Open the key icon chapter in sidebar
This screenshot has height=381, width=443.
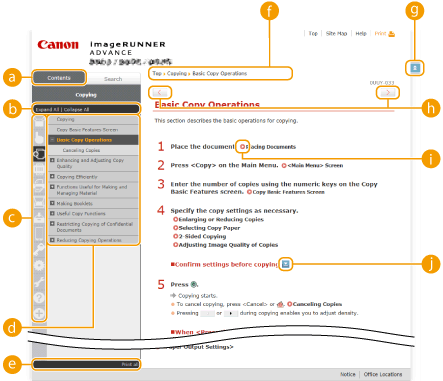coord(39,249)
